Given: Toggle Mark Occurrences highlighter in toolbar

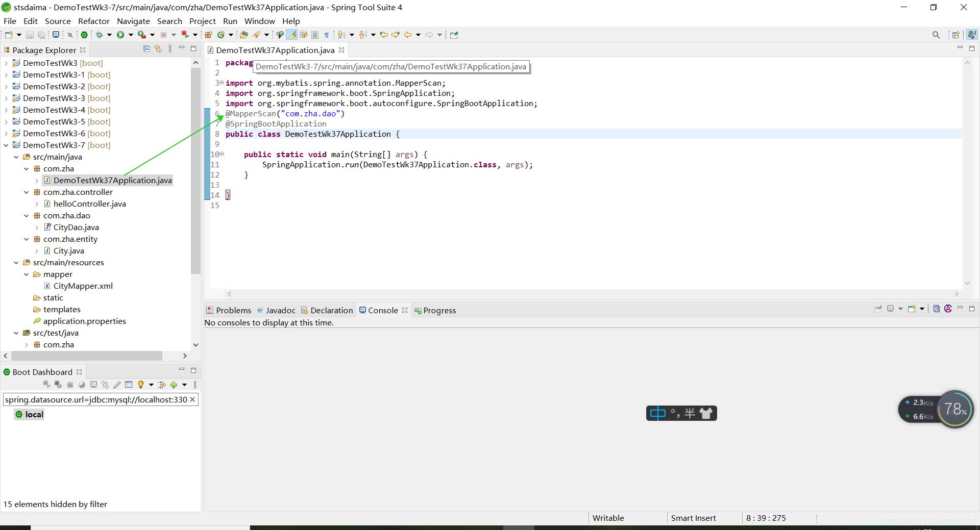Looking at the screenshot, I should click(292, 35).
